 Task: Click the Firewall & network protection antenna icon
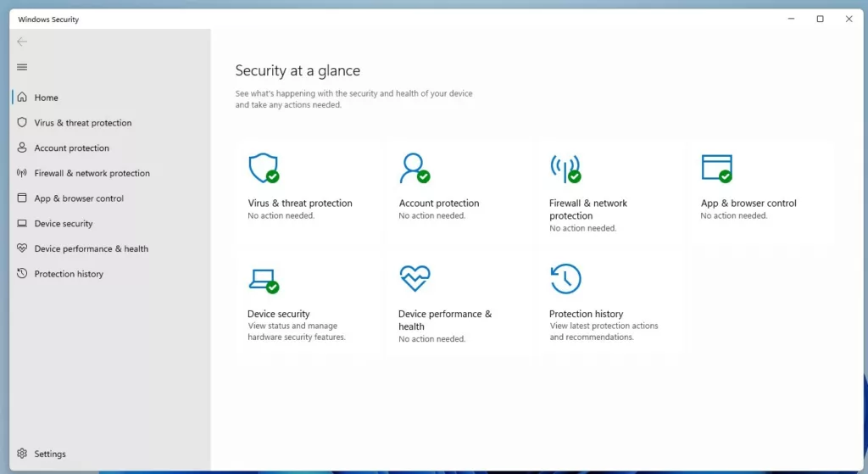[x=565, y=168]
